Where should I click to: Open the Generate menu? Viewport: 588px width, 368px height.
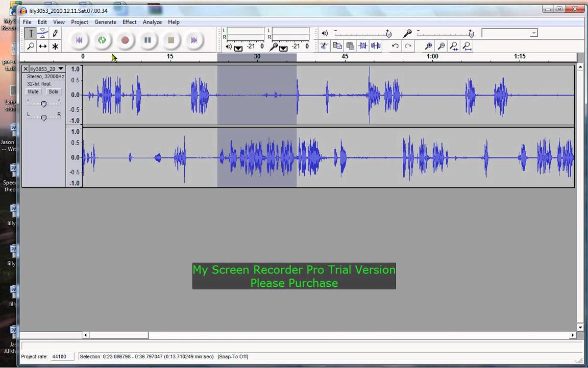[x=105, y=22]
